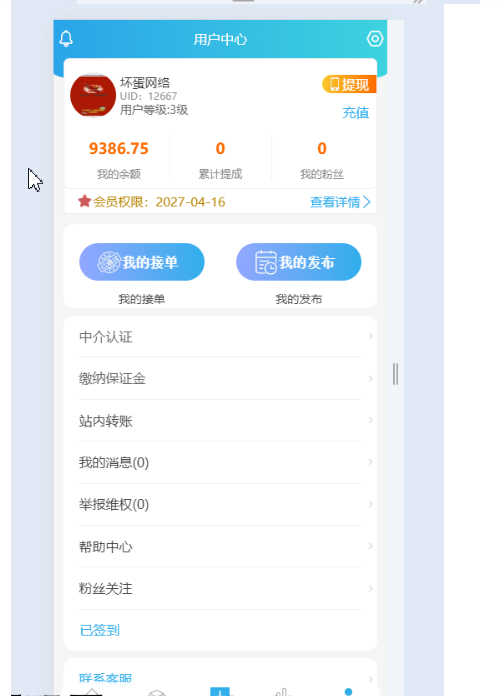Click the 已签到 check-in link
Image resolution: width=500 pixels, height=696 pixels.
click(x=99, y=630)
